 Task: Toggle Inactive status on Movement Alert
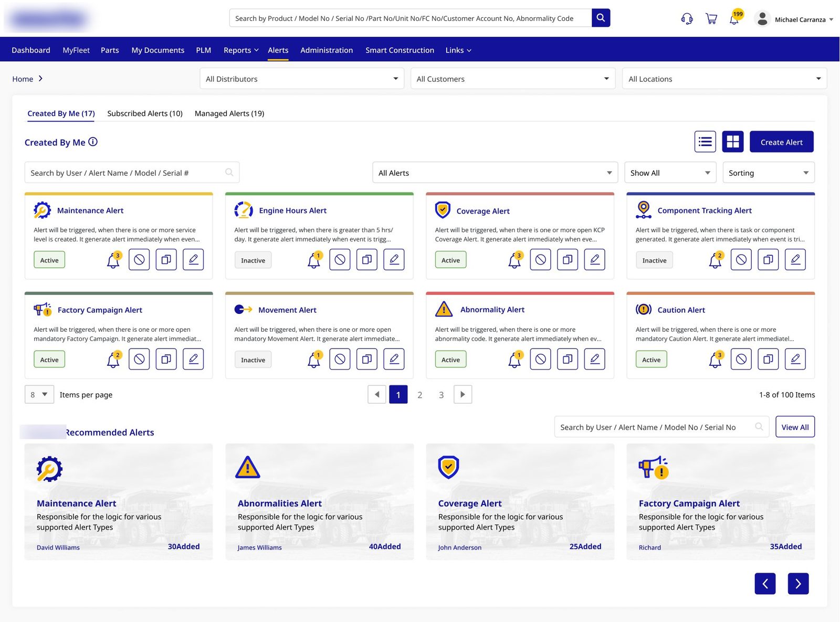(253, 360)
